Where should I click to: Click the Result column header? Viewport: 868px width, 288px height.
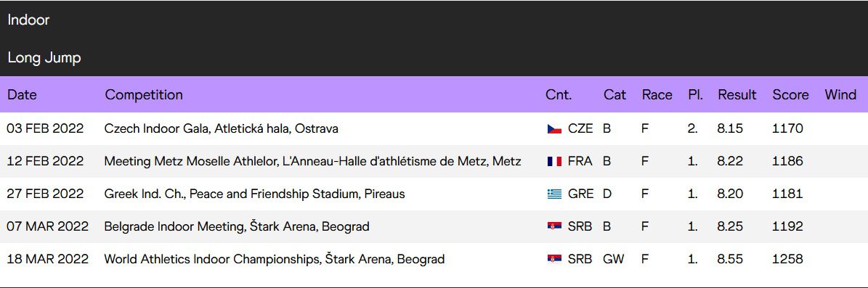tap(737, 94)
